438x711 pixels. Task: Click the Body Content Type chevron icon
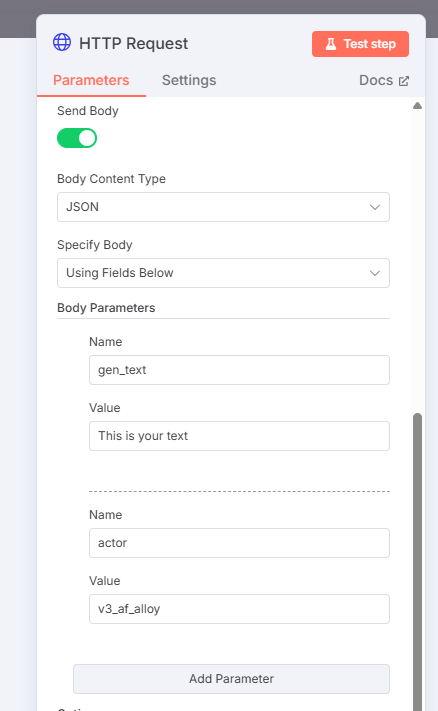click(375, 207)
